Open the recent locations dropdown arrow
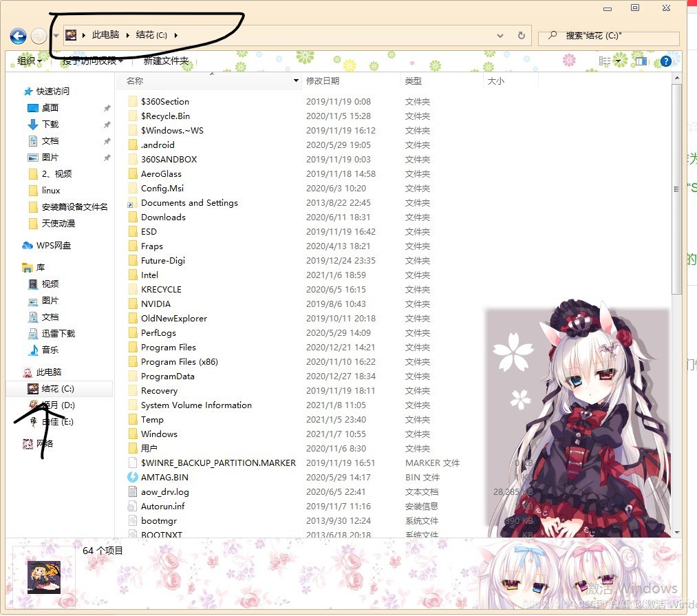 [x=56, y=36]
